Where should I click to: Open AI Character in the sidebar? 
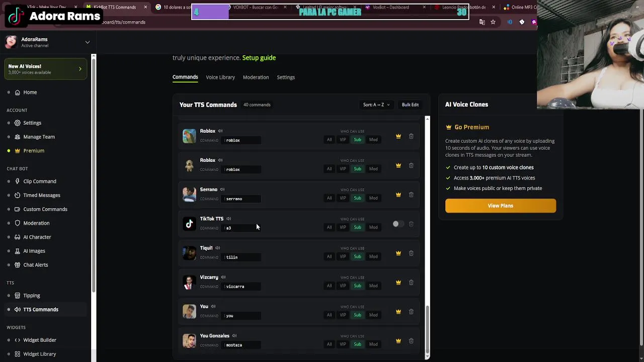coord(37,237)
